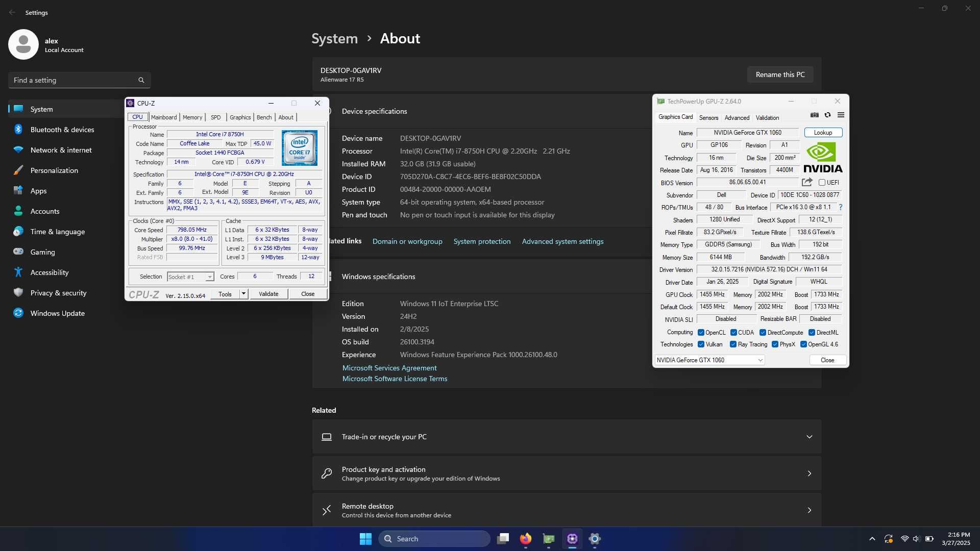This screenshot has height=551, width=980.
Task: Click the Firefox taskbar icon
Action: coord(526,539)
